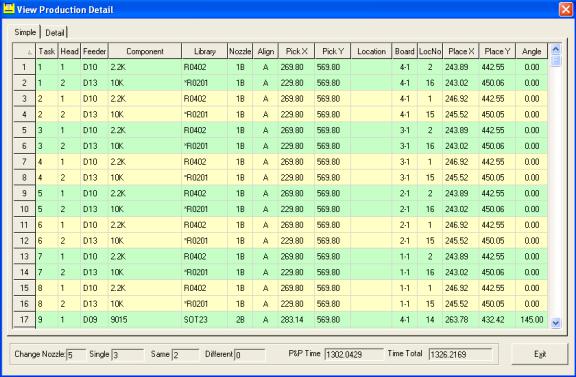Click the app icon in title bar
Screen dimensions: 576x377
click(x=8, y=9)
